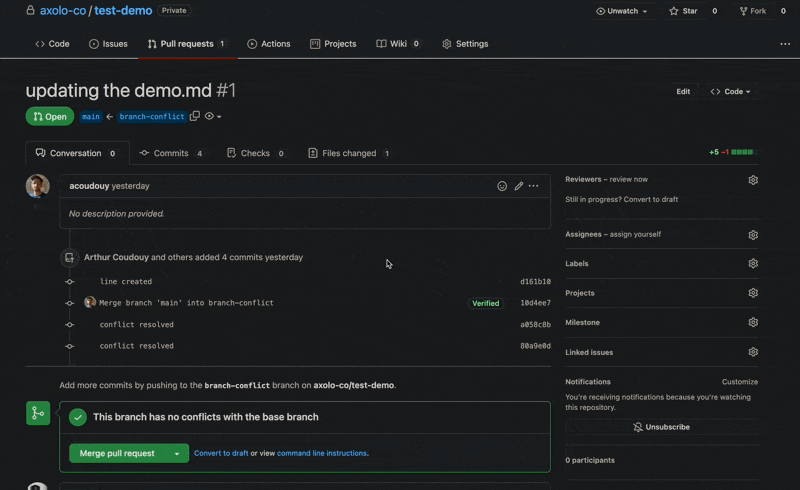800x490 pixels.
Task: Switch to Files changed tab
Action: (x=349, y=153)
